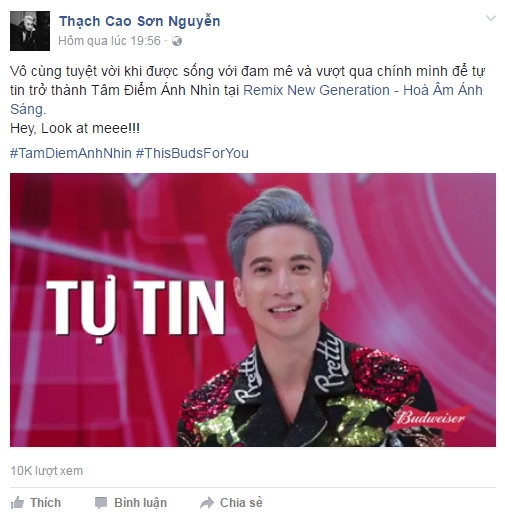The width and height of the screenshot is (505, 515).
Task: Open hashtag #TamDiemAnhNhin
Action: 71,153
